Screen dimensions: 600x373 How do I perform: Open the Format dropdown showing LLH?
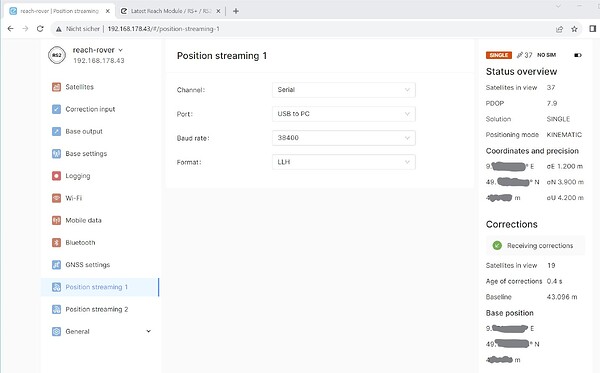pyautogui.click(x=344, y=162)
